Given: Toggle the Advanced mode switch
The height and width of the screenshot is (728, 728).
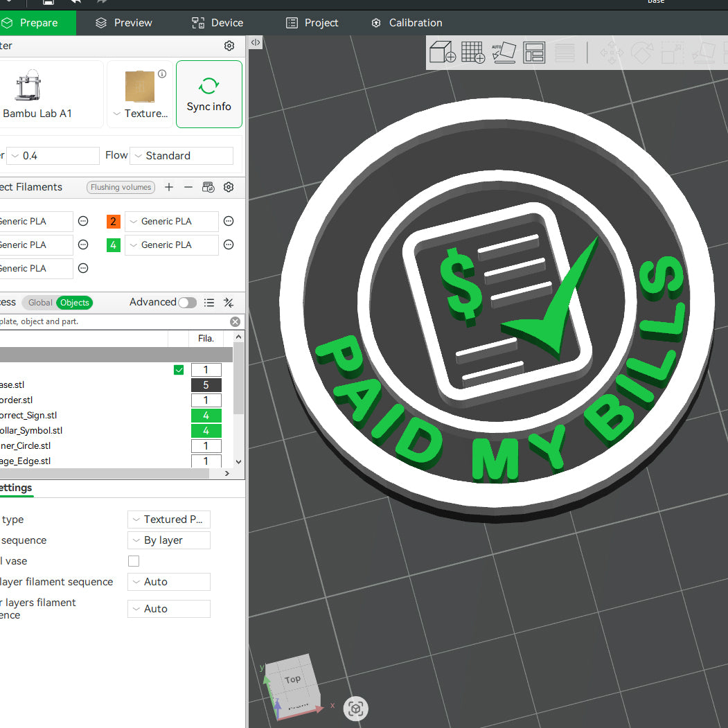Looking at the screenshot, I should tap(187, 303).
